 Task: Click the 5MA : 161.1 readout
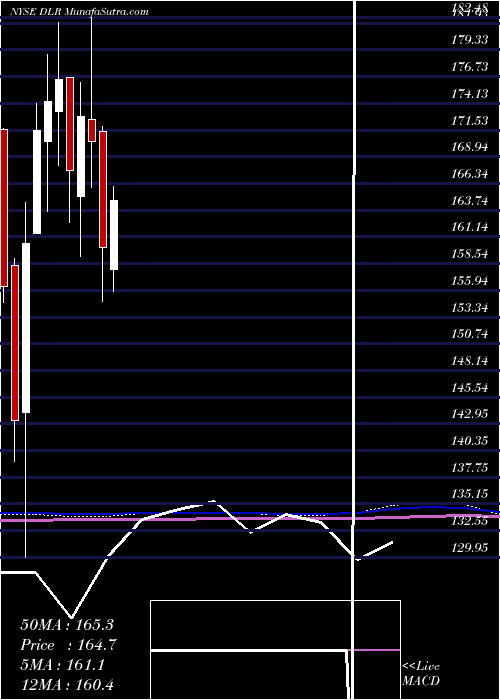tap(62, 665)
